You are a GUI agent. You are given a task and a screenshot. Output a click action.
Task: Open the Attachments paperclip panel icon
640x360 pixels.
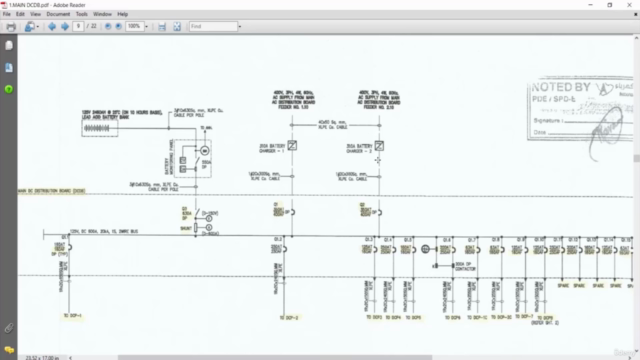click(x=9, y=328)
